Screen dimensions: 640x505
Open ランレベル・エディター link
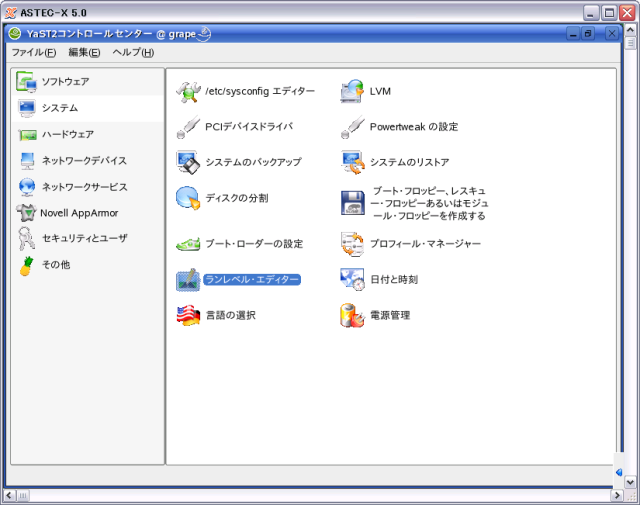coord(252,280)
